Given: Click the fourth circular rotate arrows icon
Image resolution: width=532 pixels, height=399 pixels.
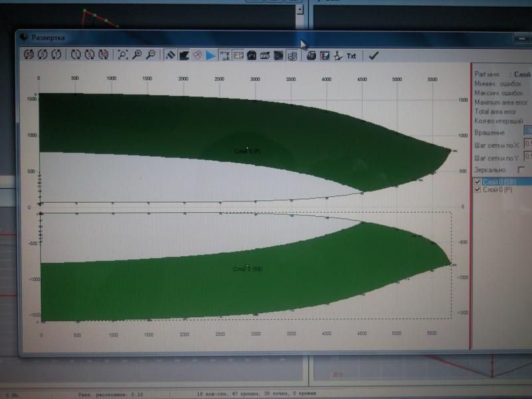Looking at the screenshot, I should [x=76, y=55].
